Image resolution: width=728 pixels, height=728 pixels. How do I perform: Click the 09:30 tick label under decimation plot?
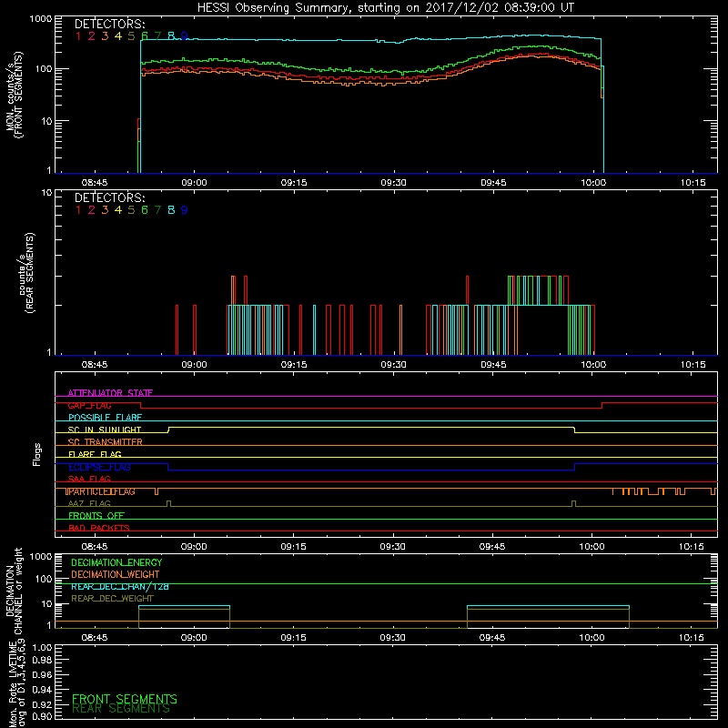click(x=393, y=638)
